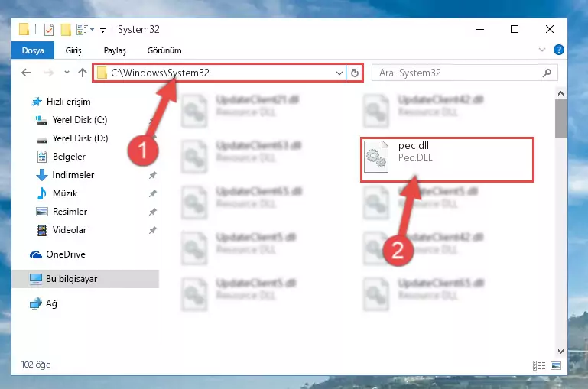Image resolution: width=588 pixels, height=389 pixels.
Task: Switch to details view icon in status bar
Action: [539, 365]
